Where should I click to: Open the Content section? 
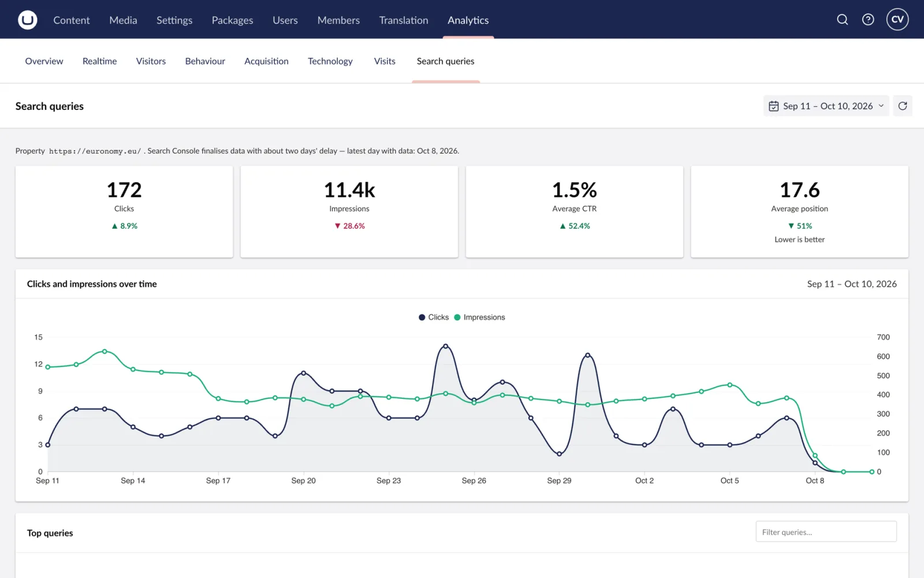(x=72, y=20)
